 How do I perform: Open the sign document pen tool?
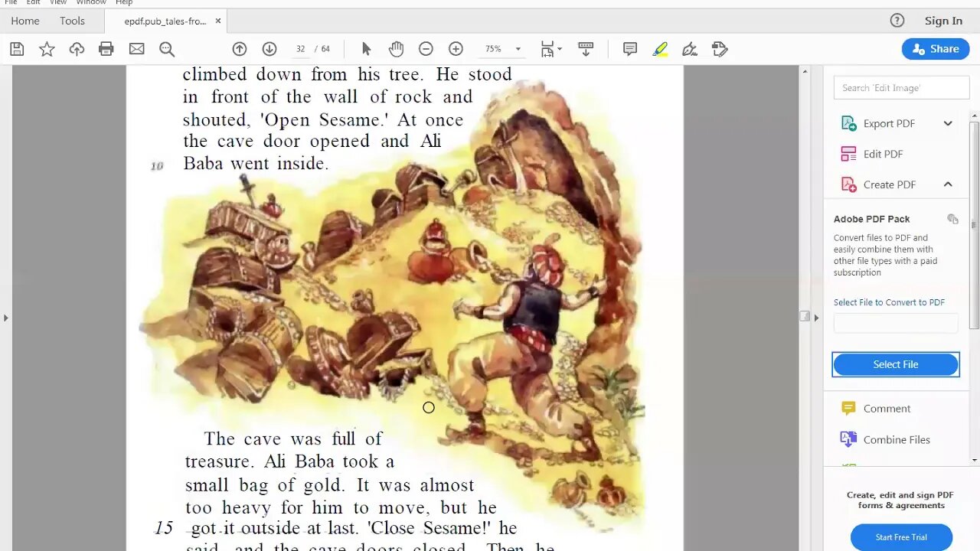point(690,49)
